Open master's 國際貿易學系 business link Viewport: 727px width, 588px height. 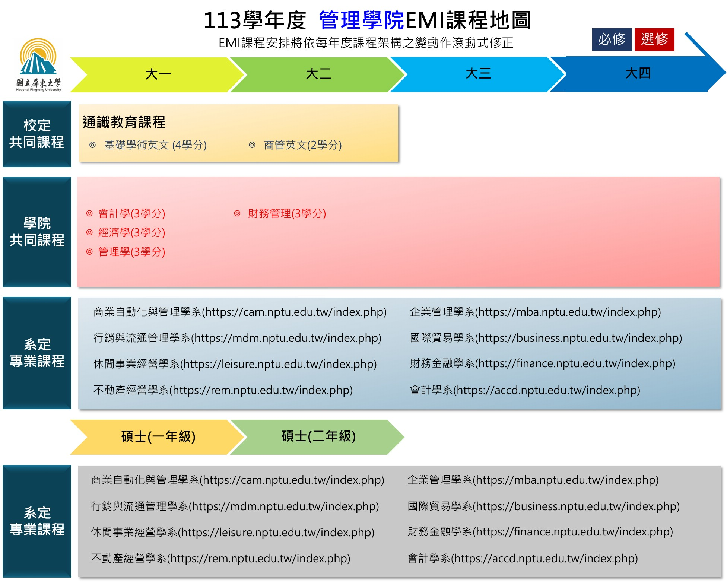pyautogui.click(x=544, y=506)
